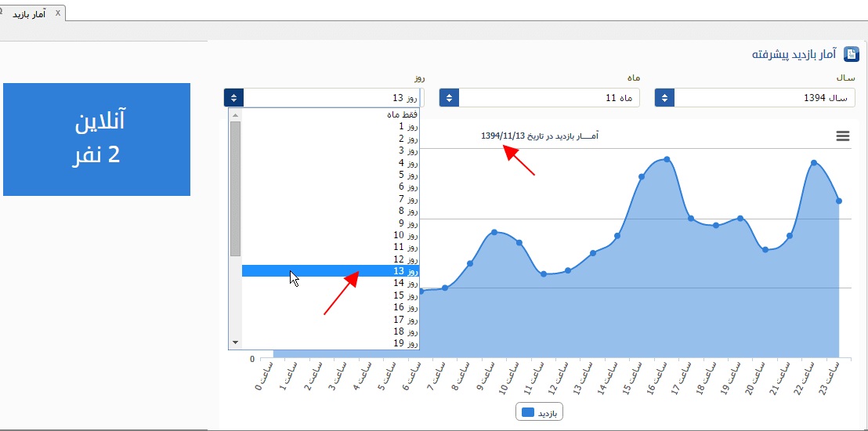
Task: Click the blue بازدید legend color swatch
Action: coord(528,412)
